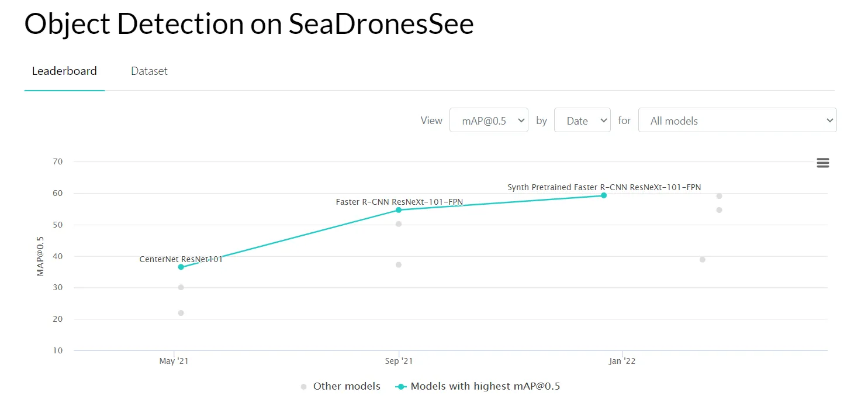The image size is (868, 406).
Task: Click the grey 2022 point near 39
Action: coord(703,260)
